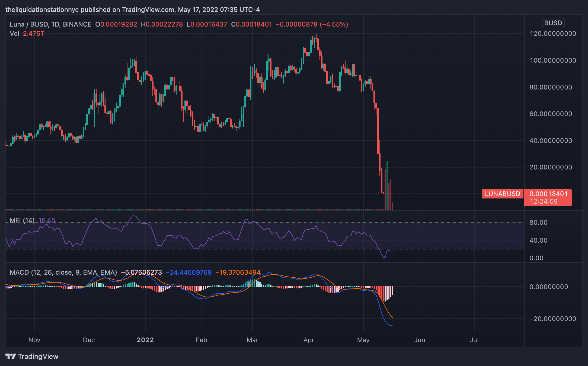Viewport: 588px width, 366px height.
Task: Click the May label on time axis
Action: pyautogui.click(x=363, y=340)
